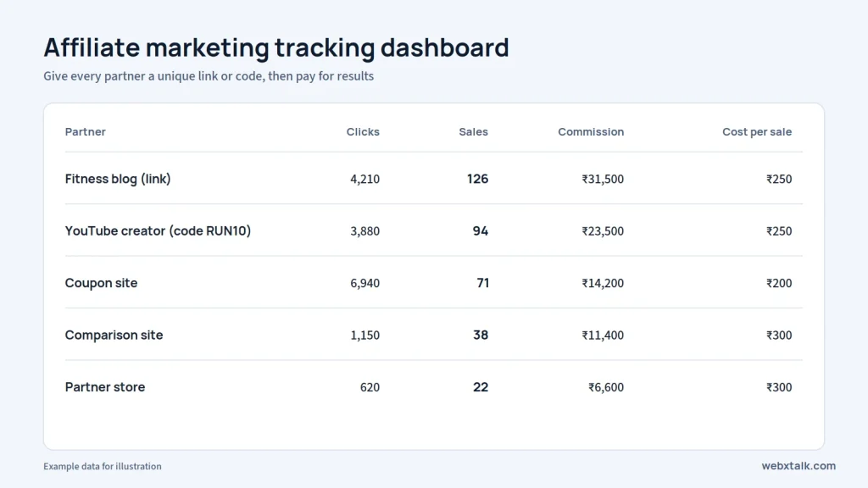Image resolution: width=868 pixels, height=488 pixels.
Task: Click the subtitle about unique link or code
Action: [209, 75]
